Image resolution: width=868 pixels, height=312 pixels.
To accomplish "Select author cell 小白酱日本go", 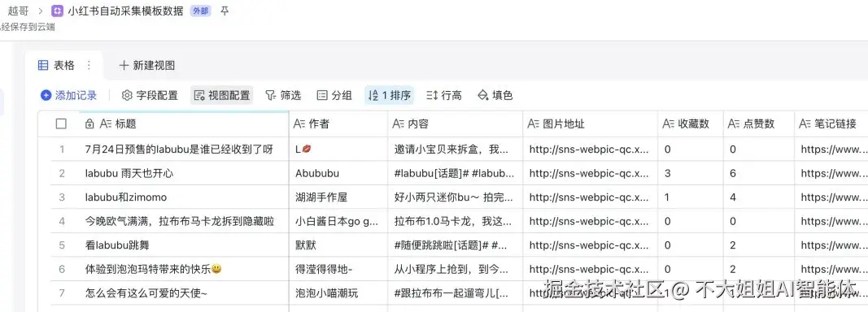I will click(338, 221).
